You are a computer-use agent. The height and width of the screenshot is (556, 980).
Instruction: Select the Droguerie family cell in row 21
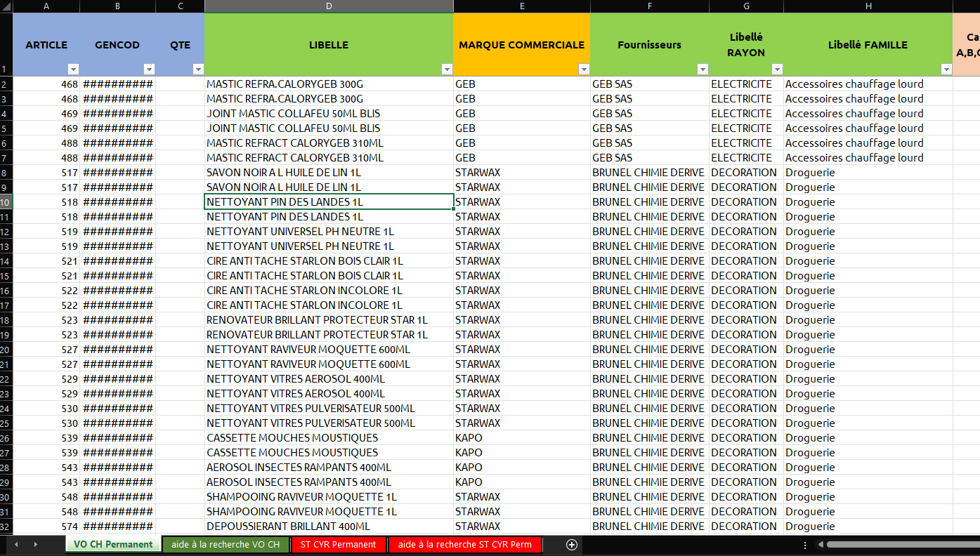[x=868, y=364]
